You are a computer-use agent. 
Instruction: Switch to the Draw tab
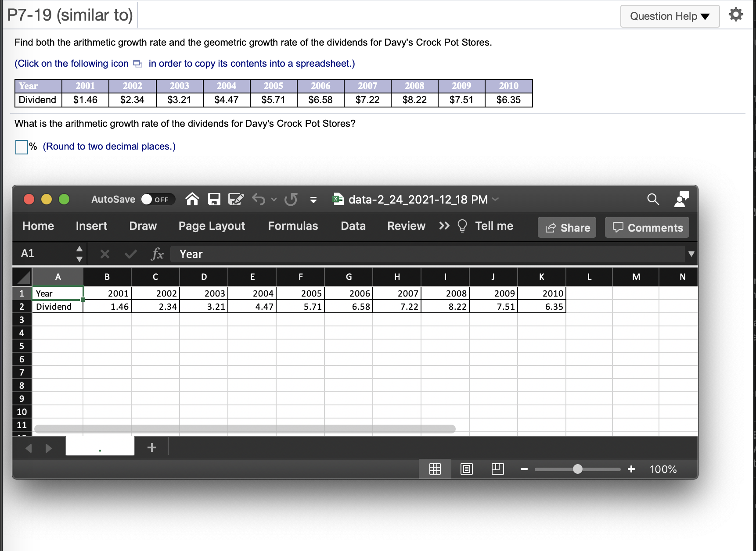[x=143, y=226]
